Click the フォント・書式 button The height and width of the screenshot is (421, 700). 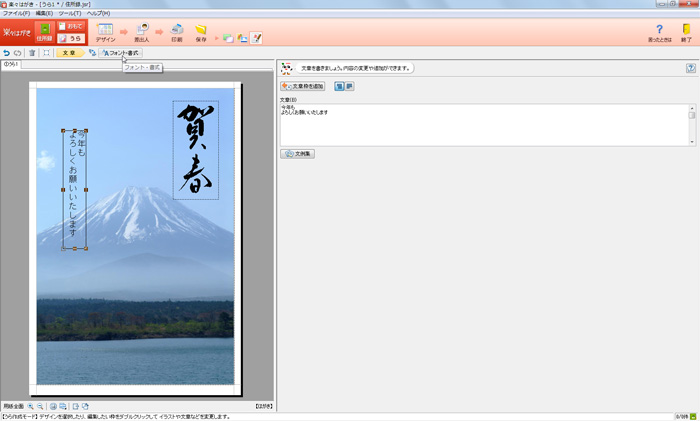pyautogui.click(x=121, y=53)
